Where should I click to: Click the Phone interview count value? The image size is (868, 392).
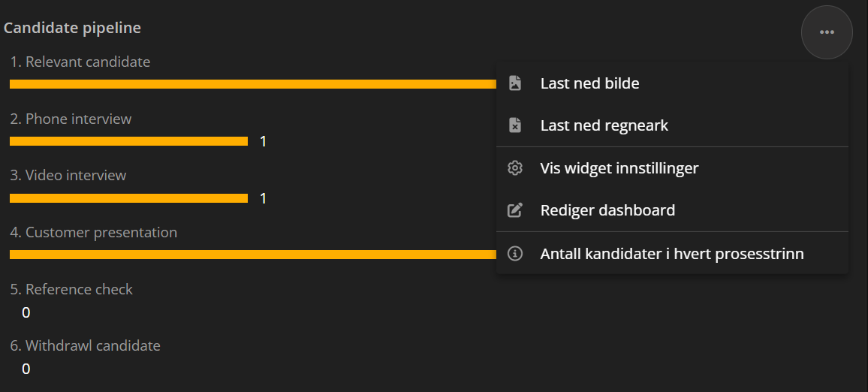point(264,141)
